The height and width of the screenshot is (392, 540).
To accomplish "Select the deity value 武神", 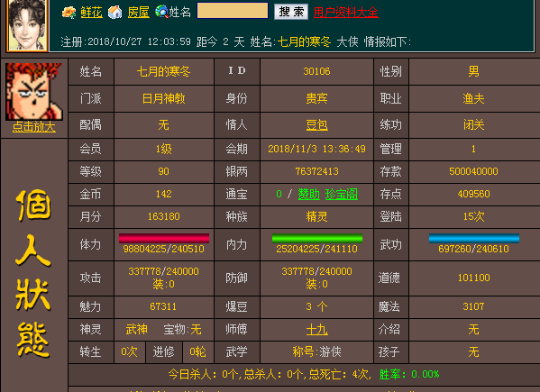I will 137,330.
